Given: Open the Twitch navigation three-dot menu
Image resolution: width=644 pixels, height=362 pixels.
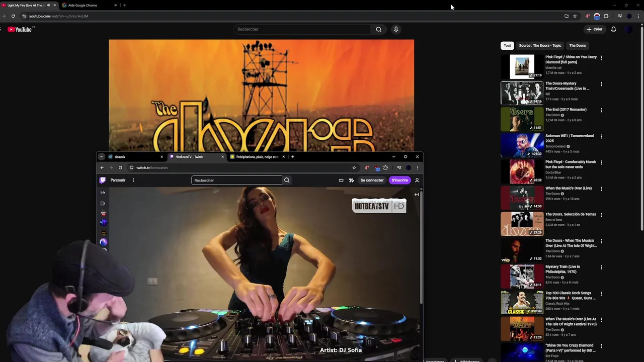Looking at the screenshot, I should (x=133, y=180).
